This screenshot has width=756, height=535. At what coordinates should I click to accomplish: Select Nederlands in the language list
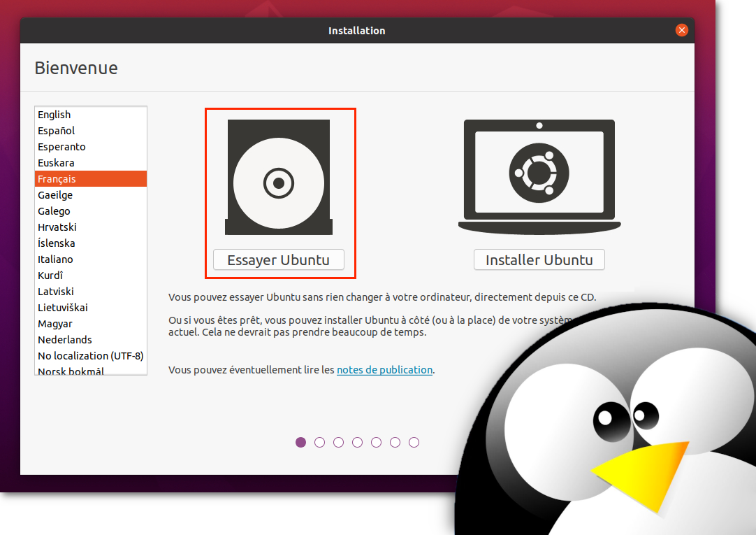64,339
